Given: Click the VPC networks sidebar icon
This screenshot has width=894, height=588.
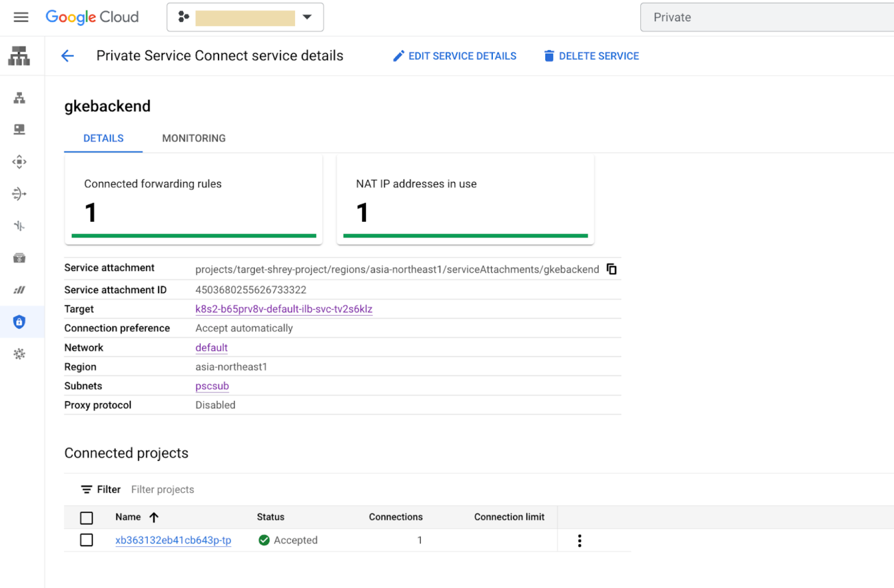Looking at the screenshot, I should point(19,98).
